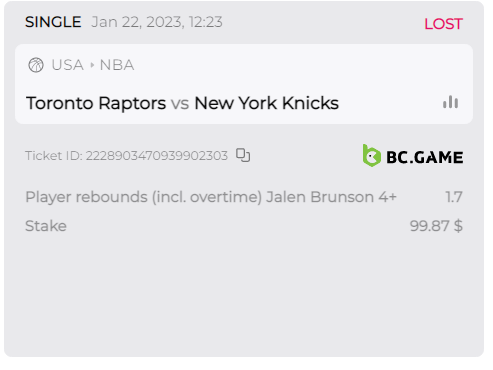This screenshot has height=370, width=493.
Task: Open match statistics bar chart icon
Action: point(450,102)
